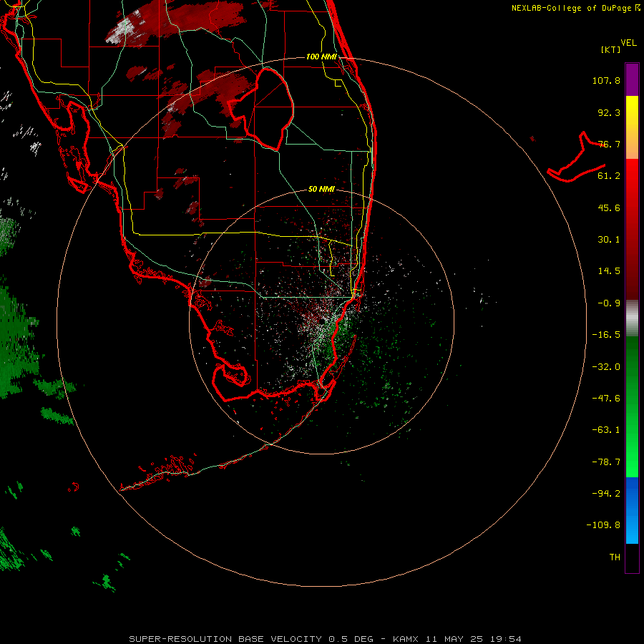Click the -63.1 velocity scale value

tap(606, 430)
